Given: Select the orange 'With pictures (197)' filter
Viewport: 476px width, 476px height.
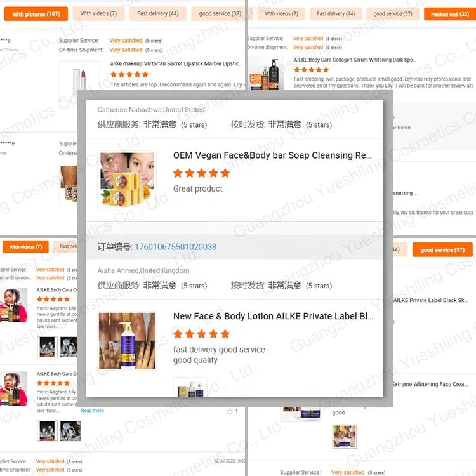Looking at the screenshot, I should (36, 13).
